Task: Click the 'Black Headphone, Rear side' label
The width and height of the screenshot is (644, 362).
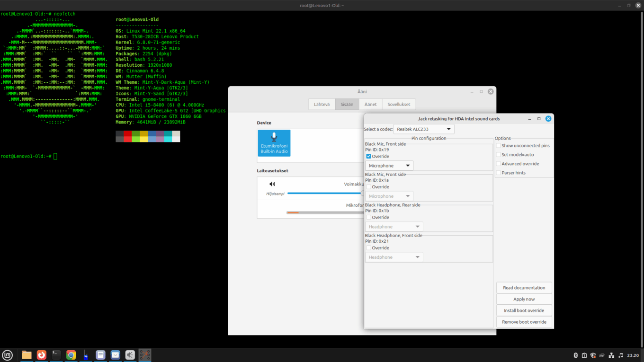Action: point(393,205)
